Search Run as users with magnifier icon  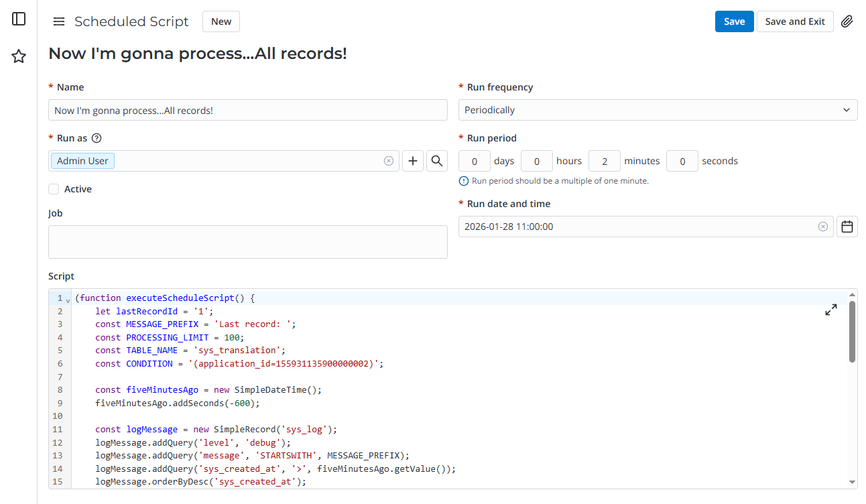(437, 161)
